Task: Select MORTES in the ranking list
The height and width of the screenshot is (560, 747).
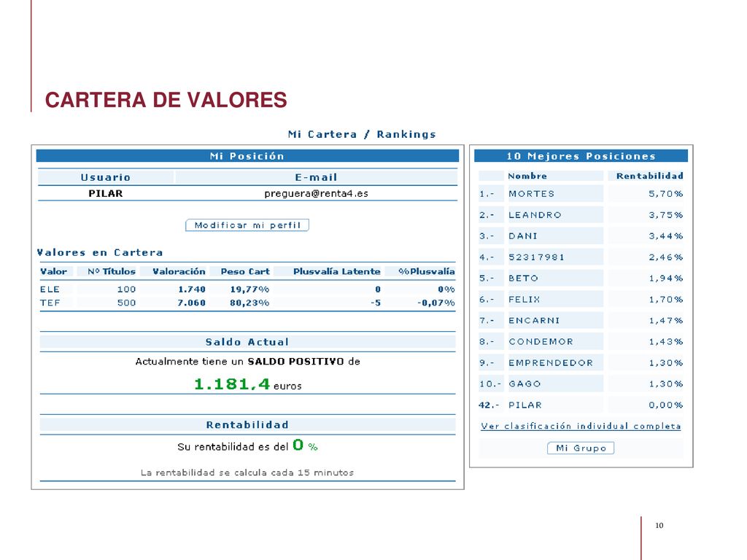Action: (531, 194)
